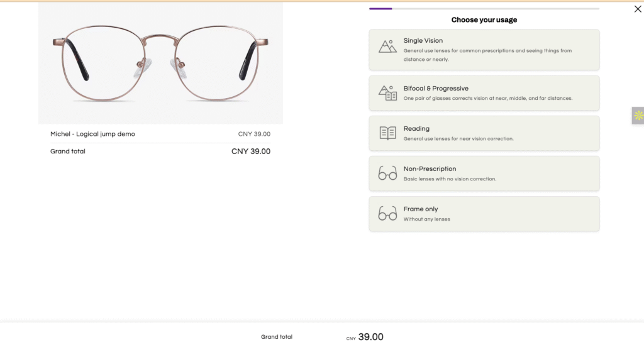Image resolution: width=644 pixels, height=347 pixels.
Task: Select the Single Vision usage option
Action: coord(484,50)
